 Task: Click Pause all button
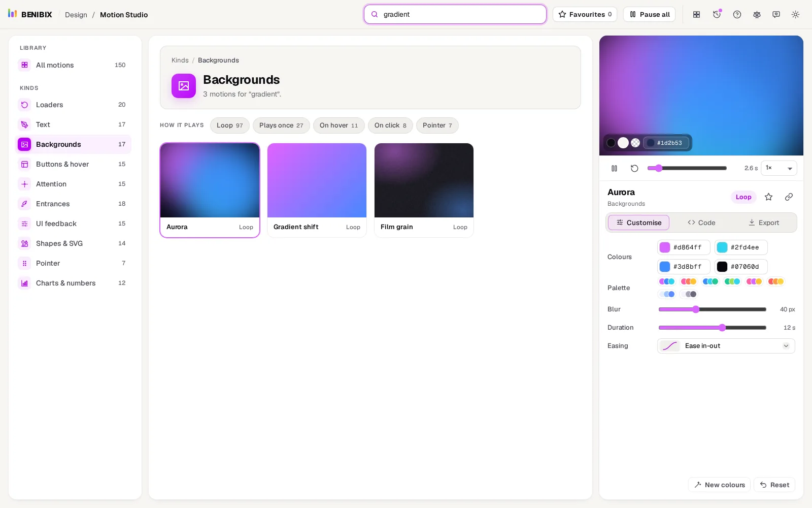click(649, 14)
